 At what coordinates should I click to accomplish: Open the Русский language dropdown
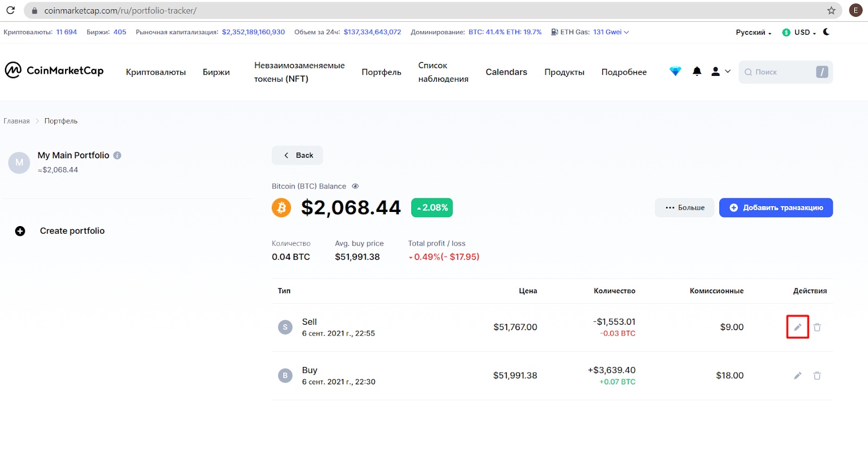[x=754, y=33]
